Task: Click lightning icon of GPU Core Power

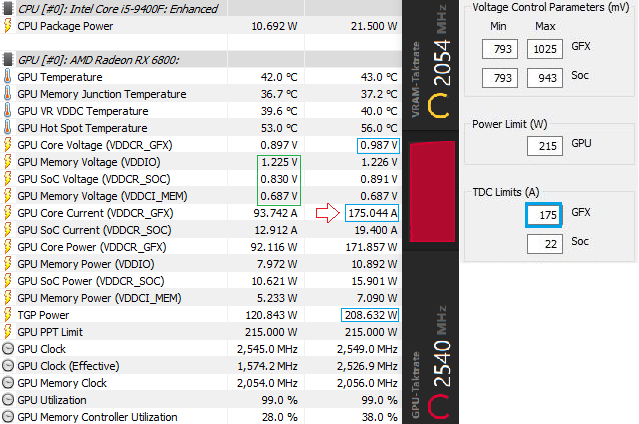Action: coord(8,247)
